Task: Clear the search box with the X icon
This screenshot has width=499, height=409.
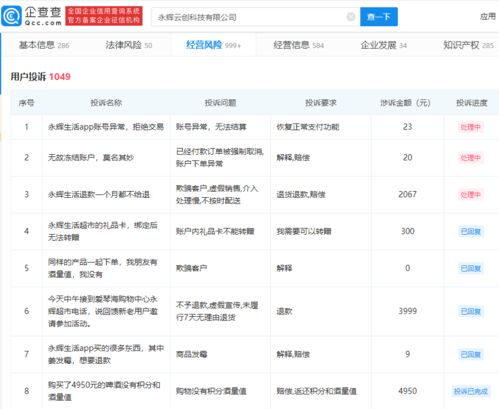Action: click(351, 17)
